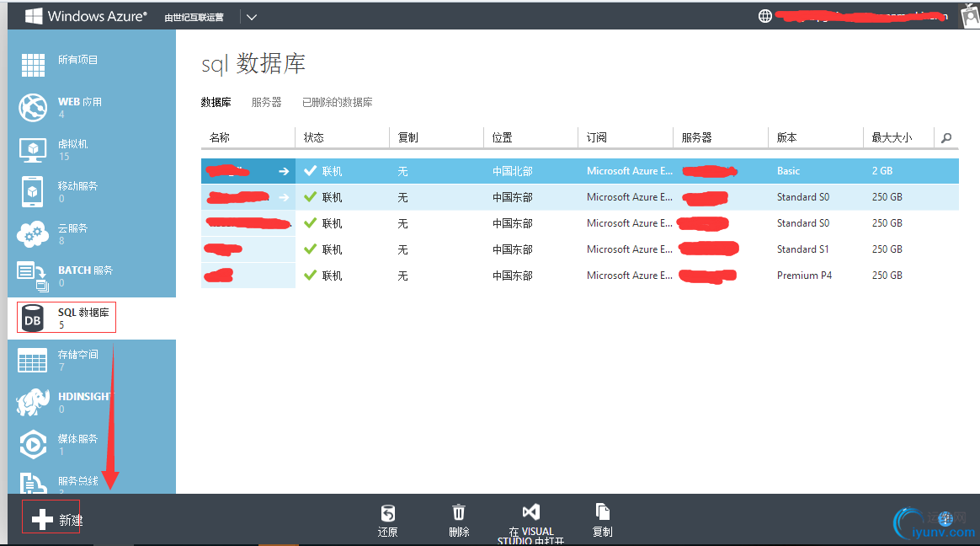Click the Standard S1 edition cell
980x546 pixels.
click(802, 249)
